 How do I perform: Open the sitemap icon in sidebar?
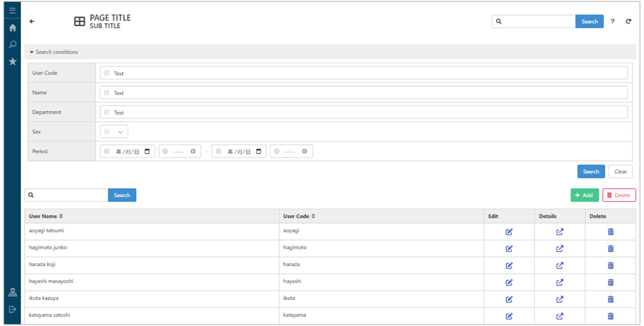12,292
